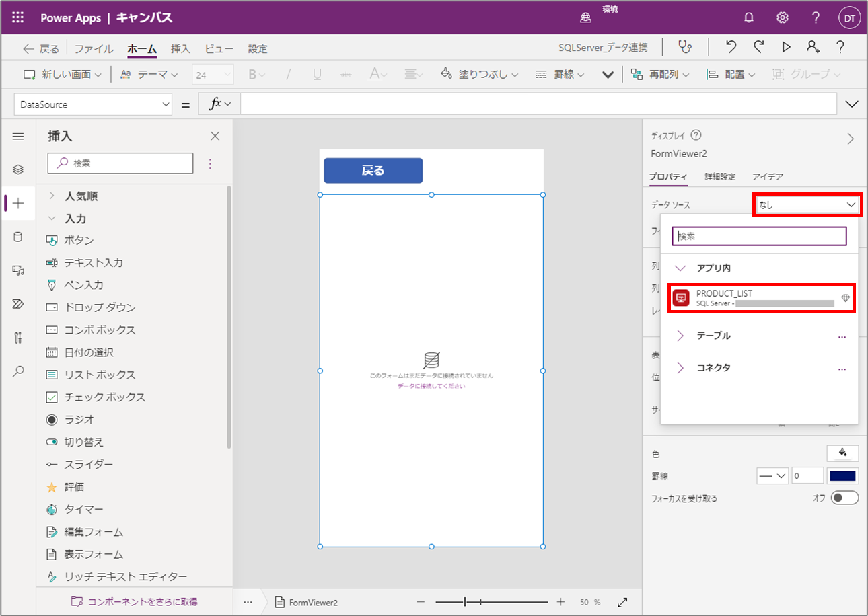Open the データ ソース dropdown showing なし
The width and height of the screenshot is (868, 616).
[807, 204]
